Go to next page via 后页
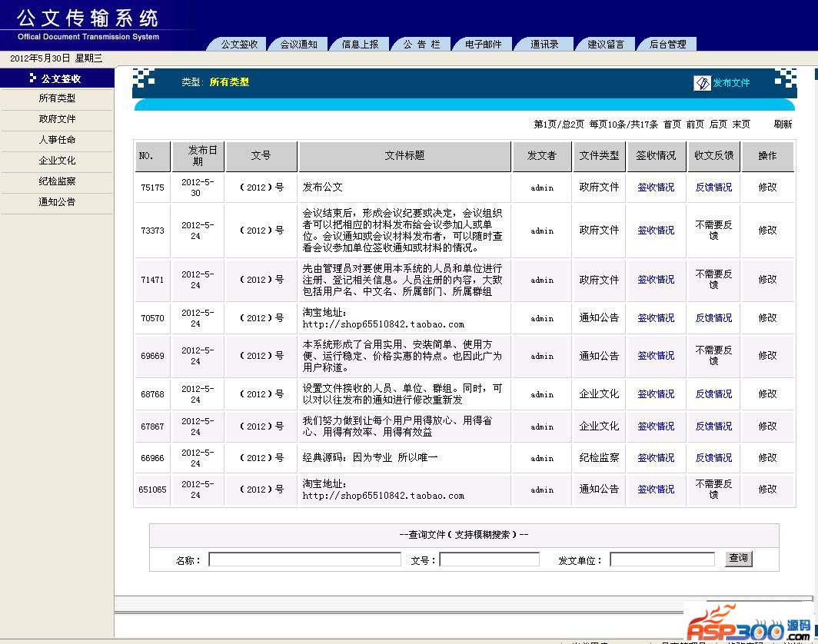This screenshot has height=644, width=818. click(x=718, y=124)
